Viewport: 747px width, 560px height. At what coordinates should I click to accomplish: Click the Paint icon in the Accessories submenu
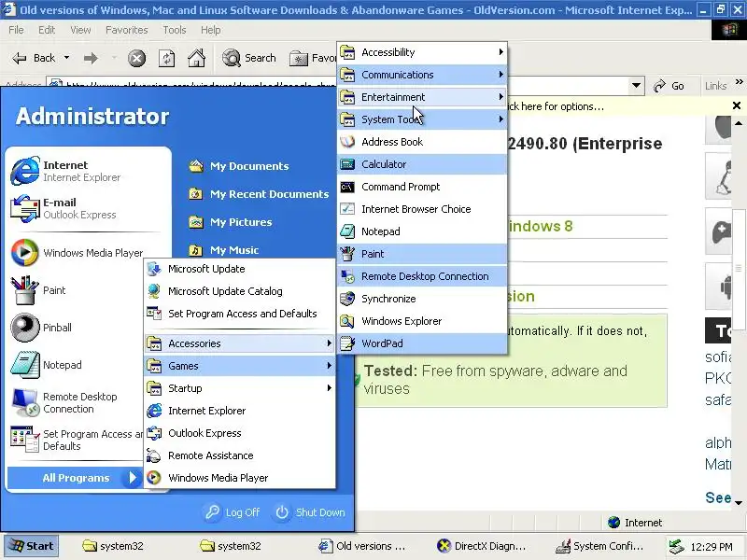coord(347,254)
